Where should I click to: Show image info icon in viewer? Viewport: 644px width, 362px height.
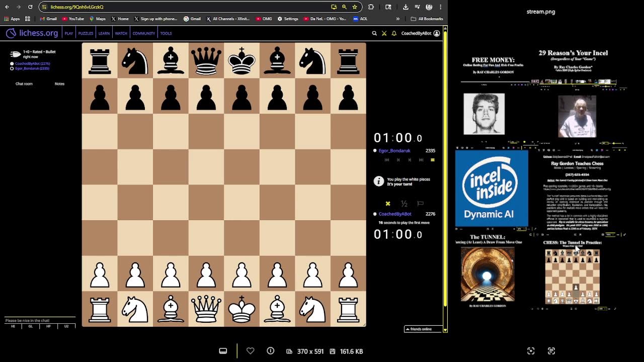click(x=271, y=351)
